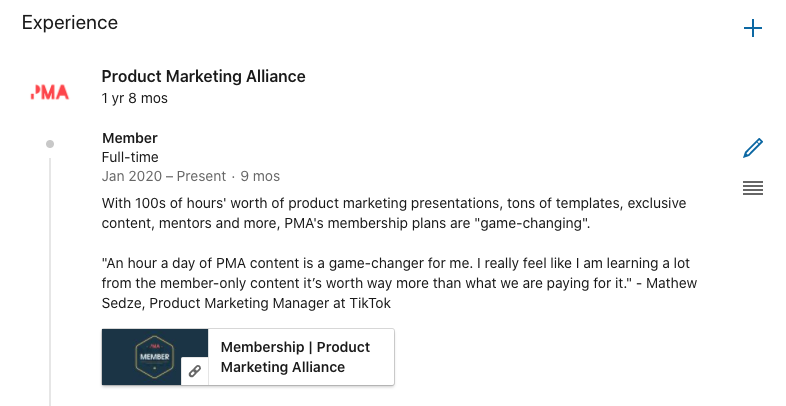Click the reorder handle icon for Member

(x=752, y=188)
